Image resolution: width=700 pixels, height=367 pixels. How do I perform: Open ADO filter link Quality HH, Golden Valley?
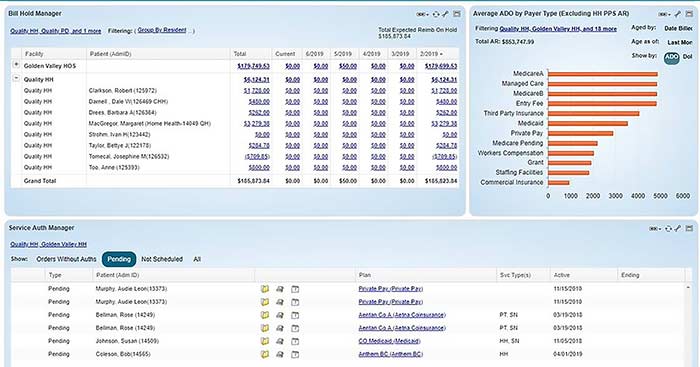tap(558, 29)
